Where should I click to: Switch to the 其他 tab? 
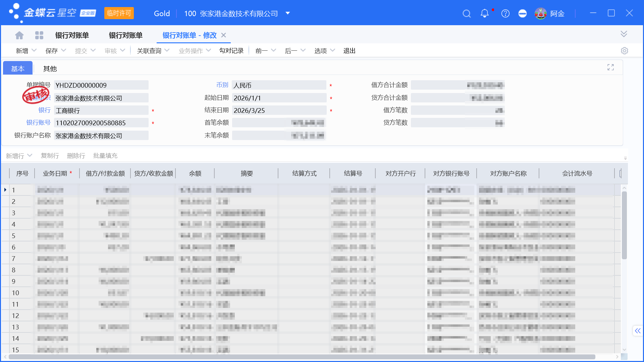(x=50, y=69)
